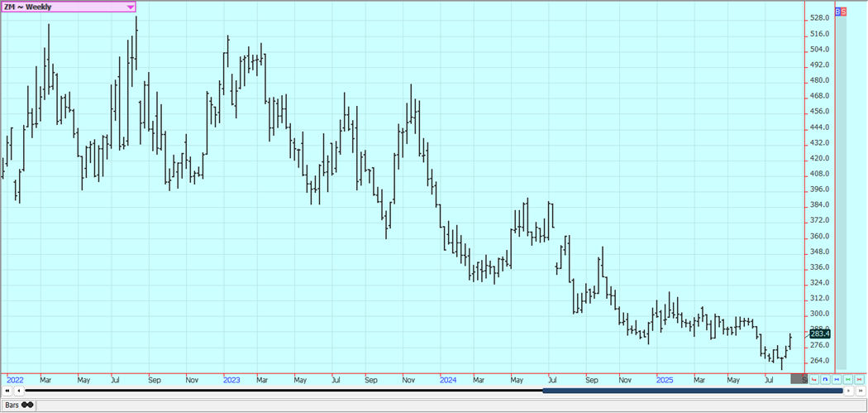The height and width of the screenshot is (413, 868).
Task: Click the red bowtie compress icon
Action: click(x=859, y=379)
